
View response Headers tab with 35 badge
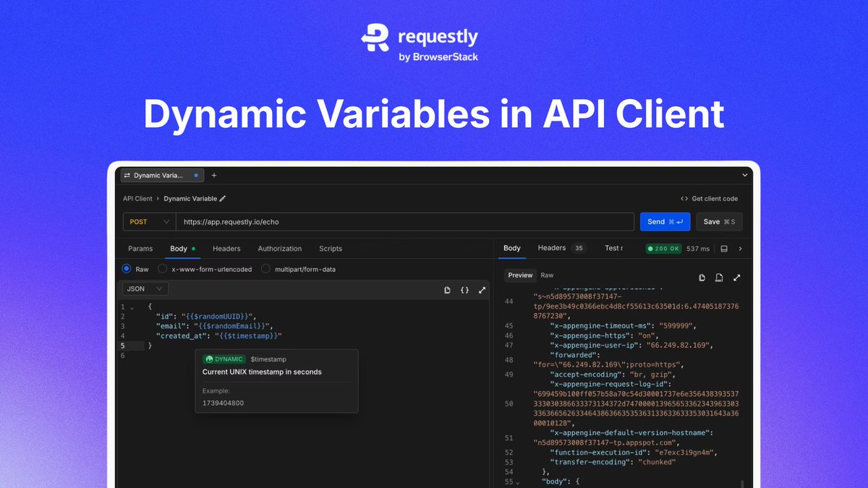click(x=562, y=248)
